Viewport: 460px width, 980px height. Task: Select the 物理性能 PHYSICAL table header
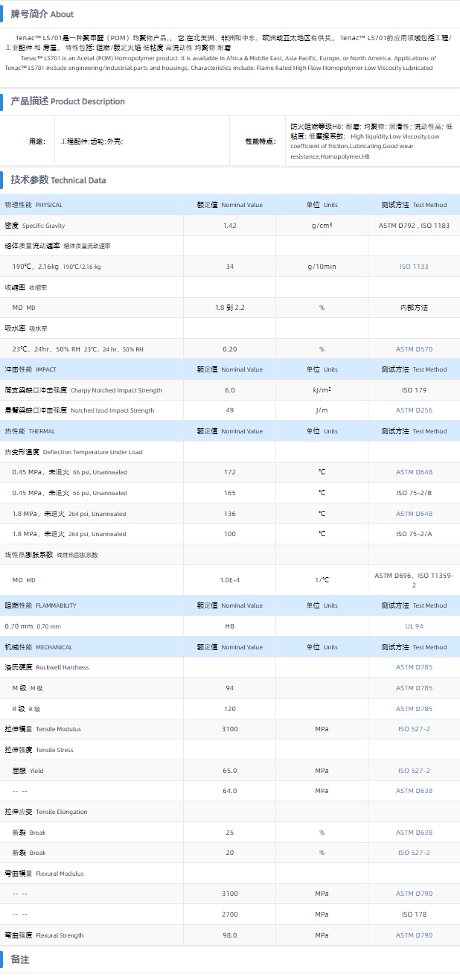pos(33,205)
